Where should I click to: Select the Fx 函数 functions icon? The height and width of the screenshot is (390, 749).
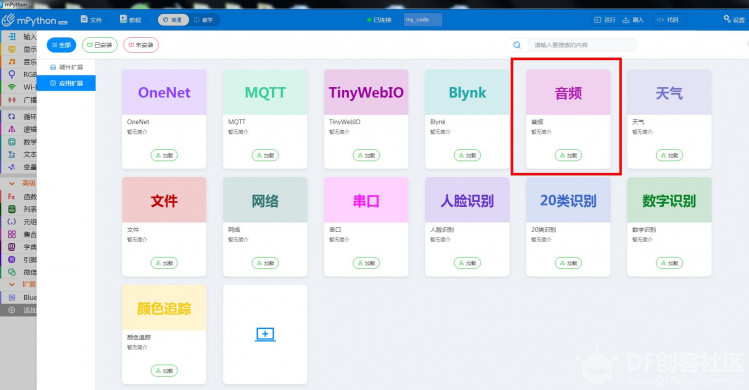pyautogui.click(x=12, y=196)
